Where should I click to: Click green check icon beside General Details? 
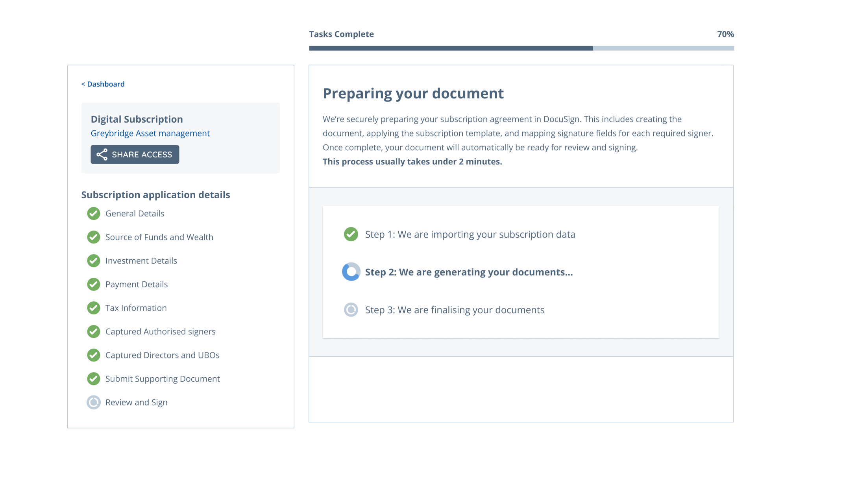[x=94, y=214]
